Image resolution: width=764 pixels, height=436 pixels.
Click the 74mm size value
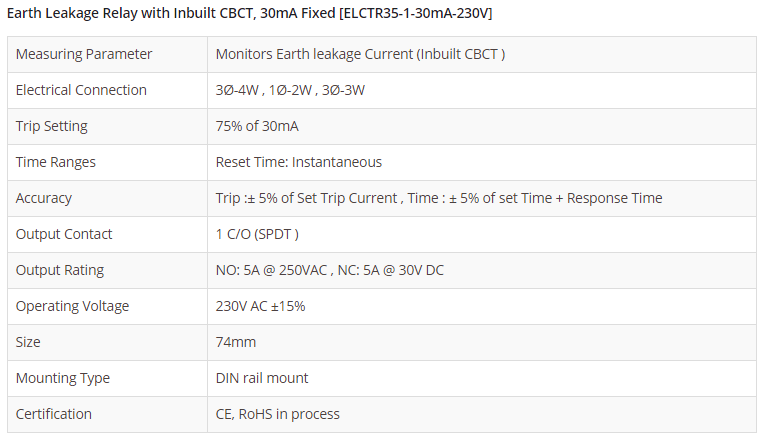(236, 342)
